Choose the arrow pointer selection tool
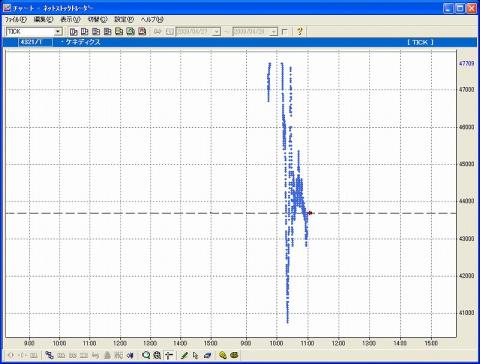Image resolution: width=480 pixels, height=364 pixels. point(196,355)
